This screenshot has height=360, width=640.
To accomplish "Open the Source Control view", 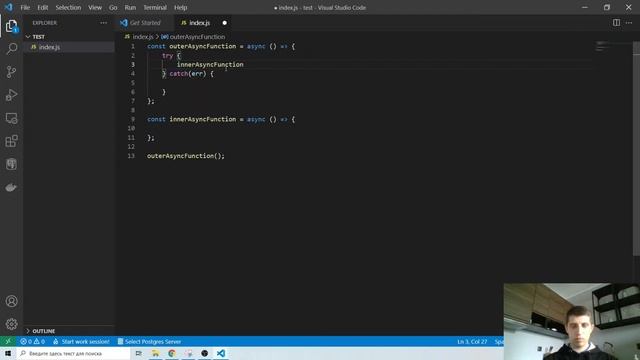I will (11, 72).
